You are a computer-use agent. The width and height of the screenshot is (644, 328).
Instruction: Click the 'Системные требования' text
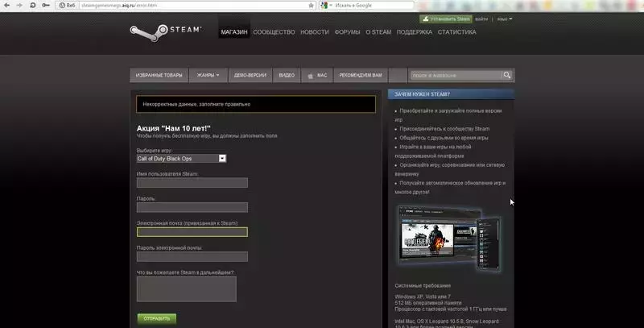423,285
